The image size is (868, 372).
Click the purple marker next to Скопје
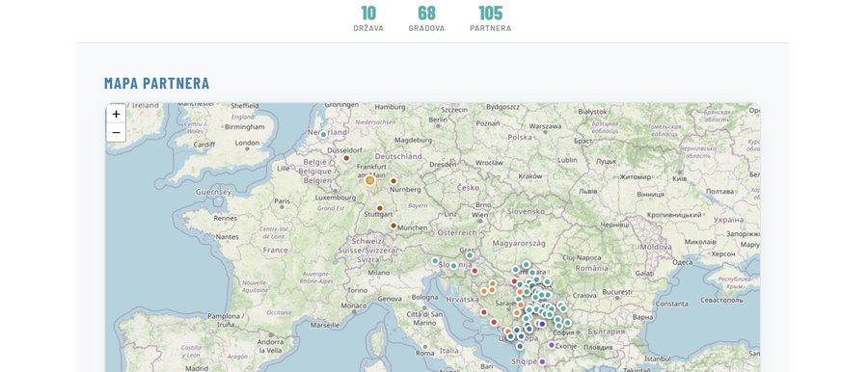coord(552,345)
